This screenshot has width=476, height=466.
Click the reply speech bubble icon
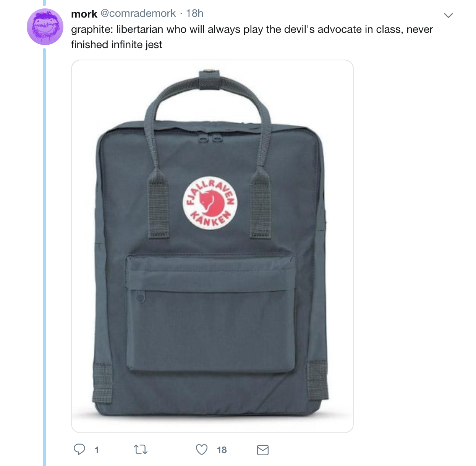coord(79,450)
